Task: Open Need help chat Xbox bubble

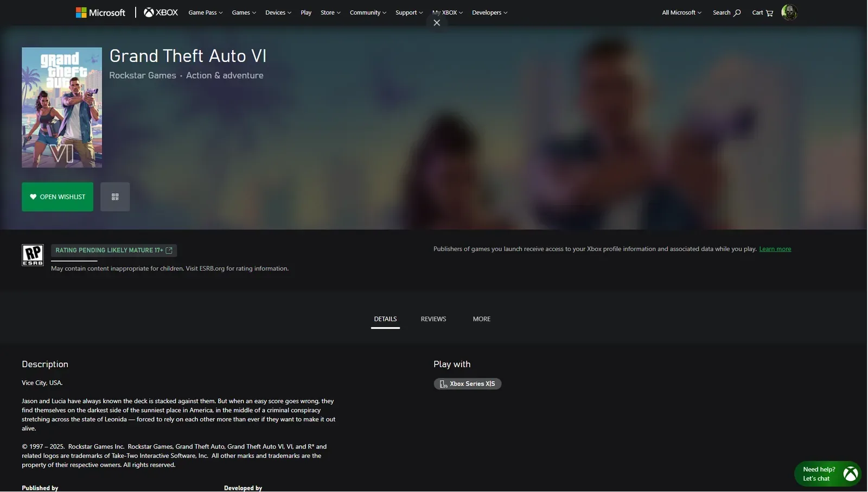Action: (x=827, y=474)
